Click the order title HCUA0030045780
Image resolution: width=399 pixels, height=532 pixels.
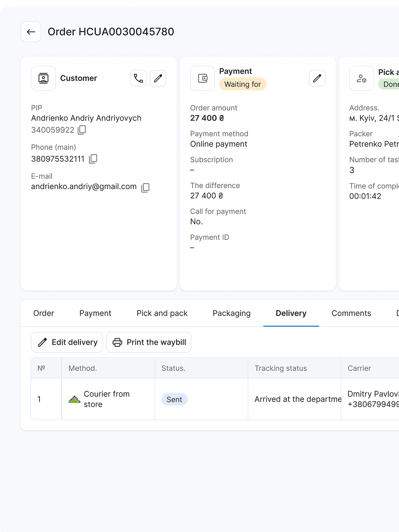[x=111, y=32]
